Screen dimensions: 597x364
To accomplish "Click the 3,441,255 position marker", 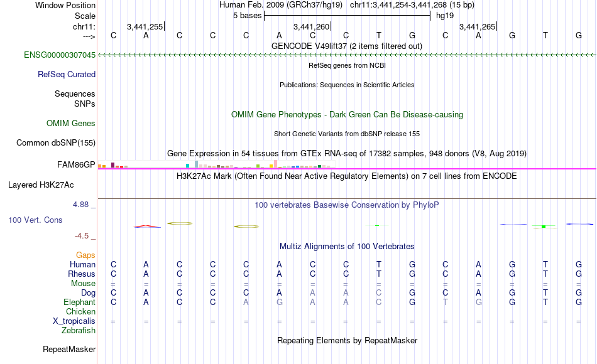I will (145, 26).
